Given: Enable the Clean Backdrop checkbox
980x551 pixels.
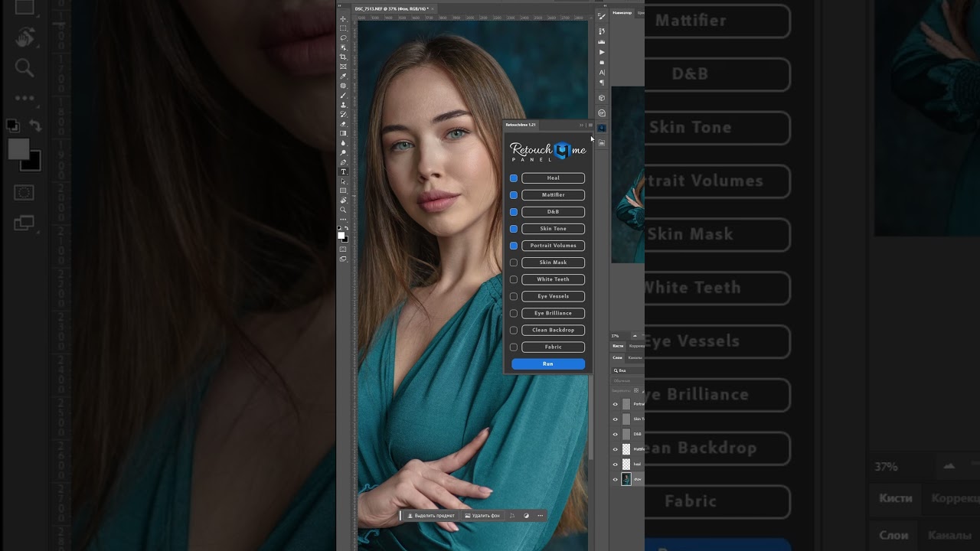Looking at the screenshot, I should point(514,330).
